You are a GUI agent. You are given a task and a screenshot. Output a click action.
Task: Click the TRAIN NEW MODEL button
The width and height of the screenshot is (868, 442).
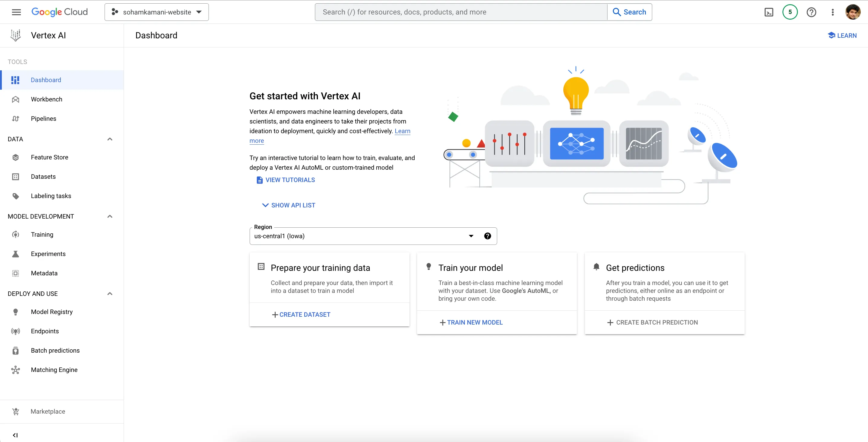[x=471, y=322]
